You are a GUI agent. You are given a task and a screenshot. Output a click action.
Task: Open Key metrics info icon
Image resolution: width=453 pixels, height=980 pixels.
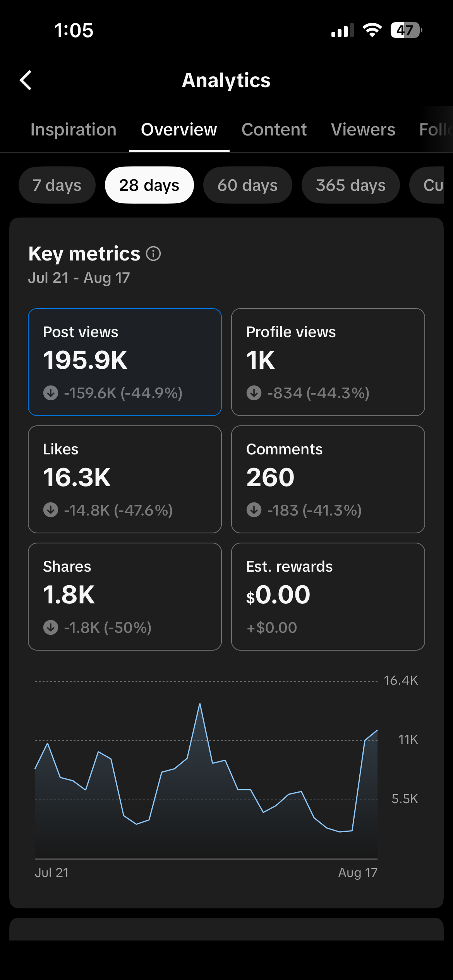point(153,254)
